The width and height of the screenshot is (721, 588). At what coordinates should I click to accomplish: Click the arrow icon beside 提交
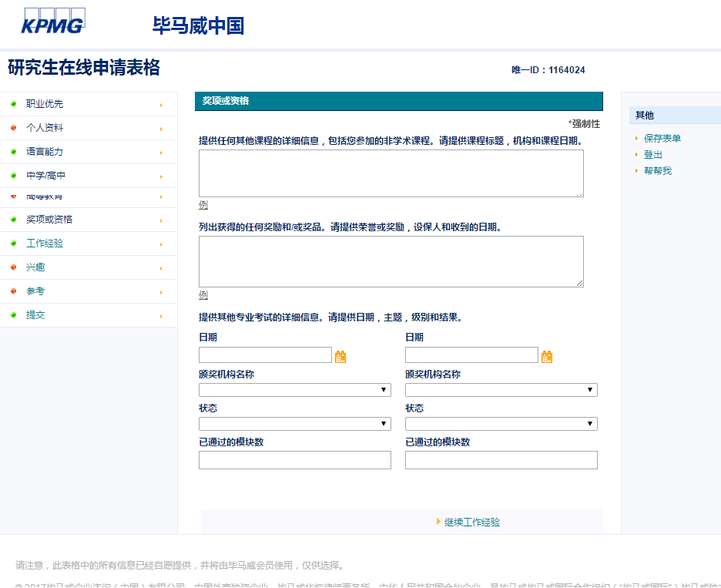tap(162, 317)
